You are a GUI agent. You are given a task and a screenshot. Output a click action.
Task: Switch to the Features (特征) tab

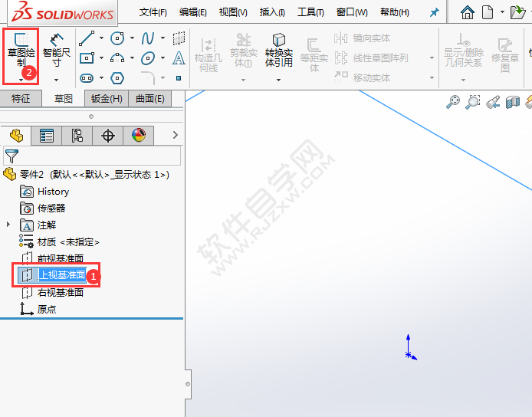click(x=21, y=99)
